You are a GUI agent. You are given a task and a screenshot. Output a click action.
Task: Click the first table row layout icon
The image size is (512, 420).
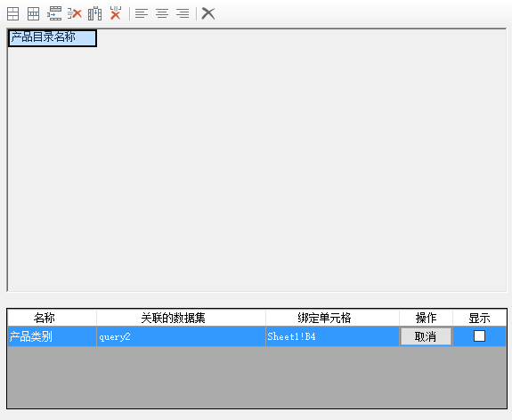click(x=13, y=13)
